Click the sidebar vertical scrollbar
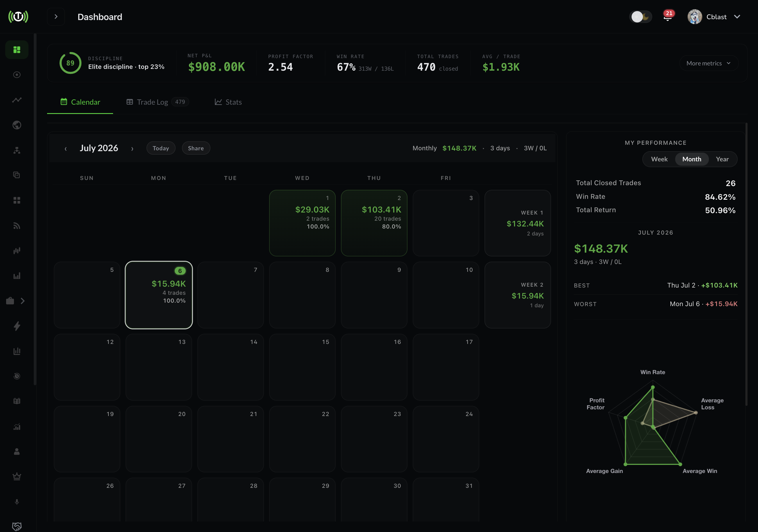This screenshot has width=758, height=532. [35, 209]
